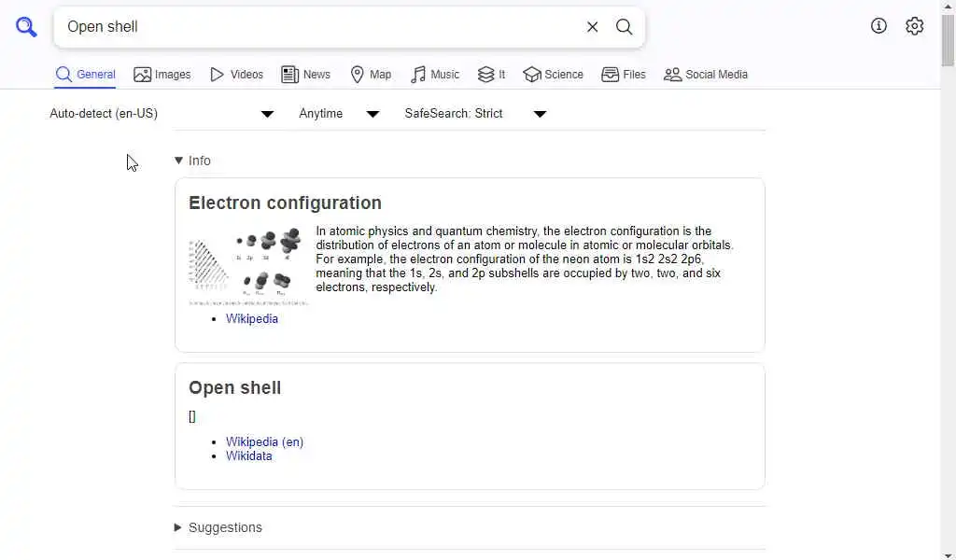Open the SafeSearch Strict dropdown
Viewport: 956px width, 560px height.
[x=475, y=114]
